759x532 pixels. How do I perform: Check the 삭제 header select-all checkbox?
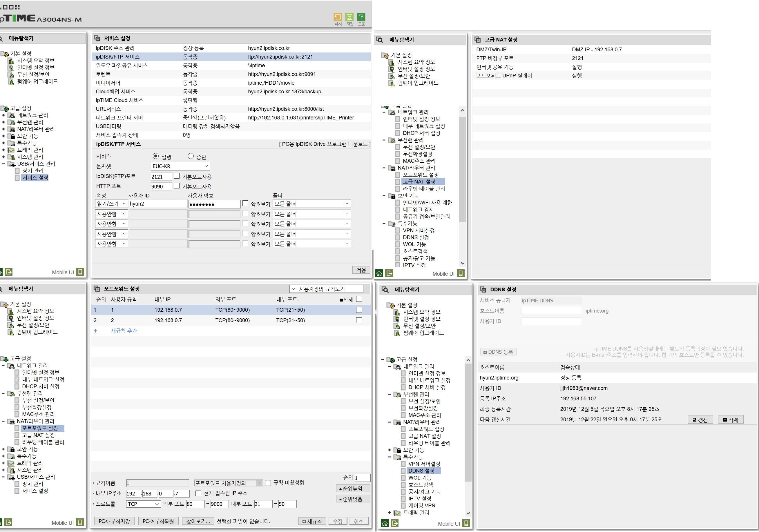(359, 299)
